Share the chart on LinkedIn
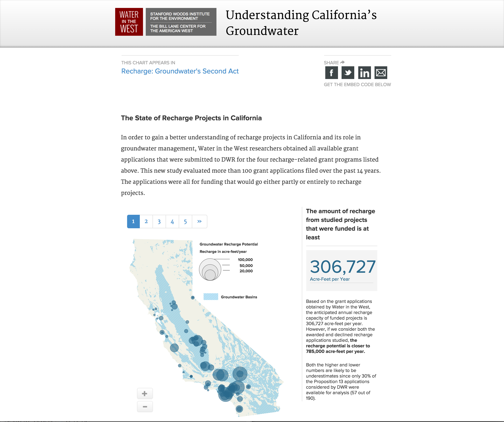The height and width of the screenshot is (422, 504). 364,73
